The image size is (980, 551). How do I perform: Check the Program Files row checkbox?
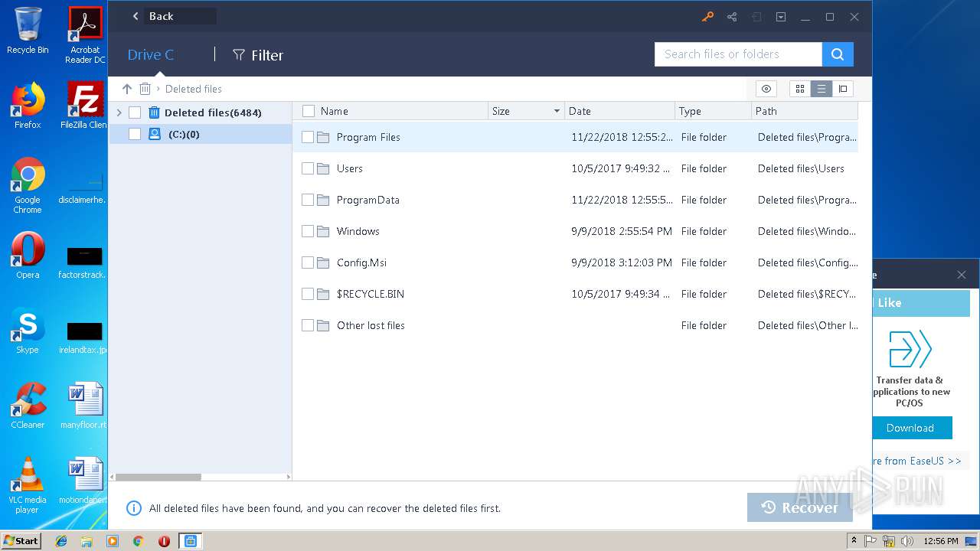pyautogui.click(x=308, y=137)
